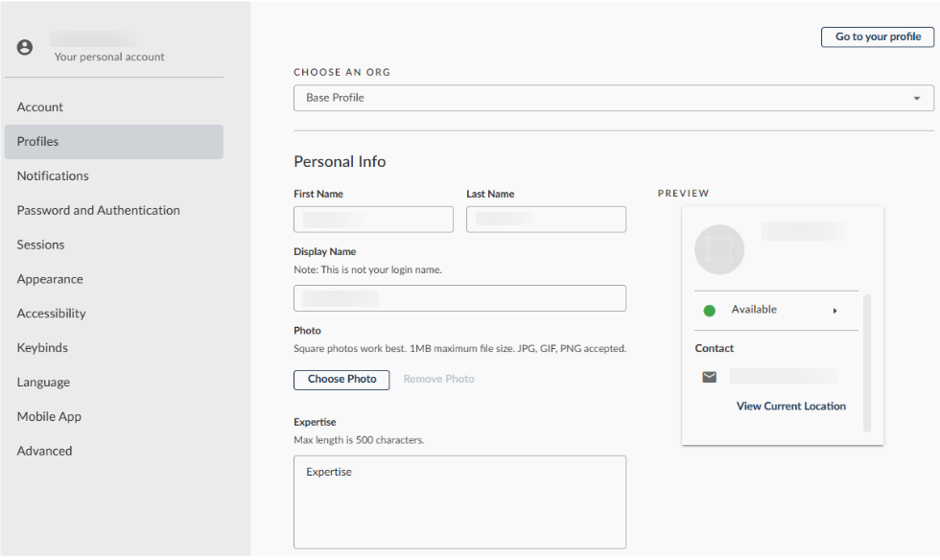Viewport: 940px width, 560px height.
Task: Click the Go to your profile button
Action: coord(877,36)
